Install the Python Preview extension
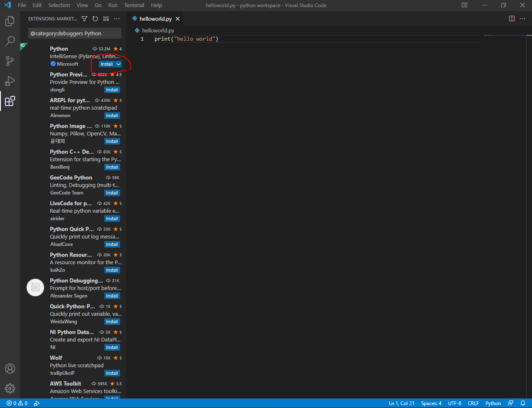This screenshot has width=532, height=408. [x=112, y=90]
